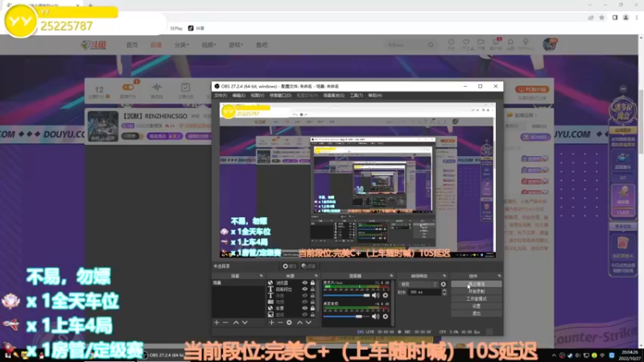Viewport: 644px width, 362px height.
Task: Click the 开始录制 start recording button
Action: (x=477, y=291)
